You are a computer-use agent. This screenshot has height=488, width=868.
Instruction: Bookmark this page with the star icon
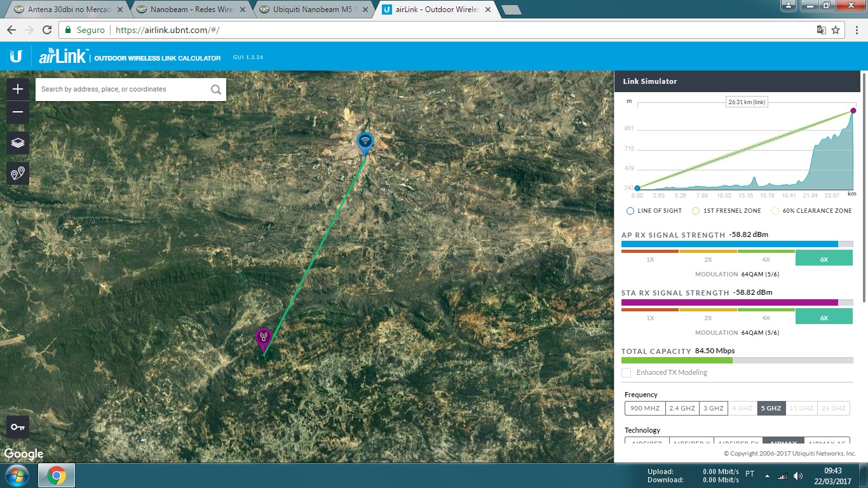[x=836, y=30]
